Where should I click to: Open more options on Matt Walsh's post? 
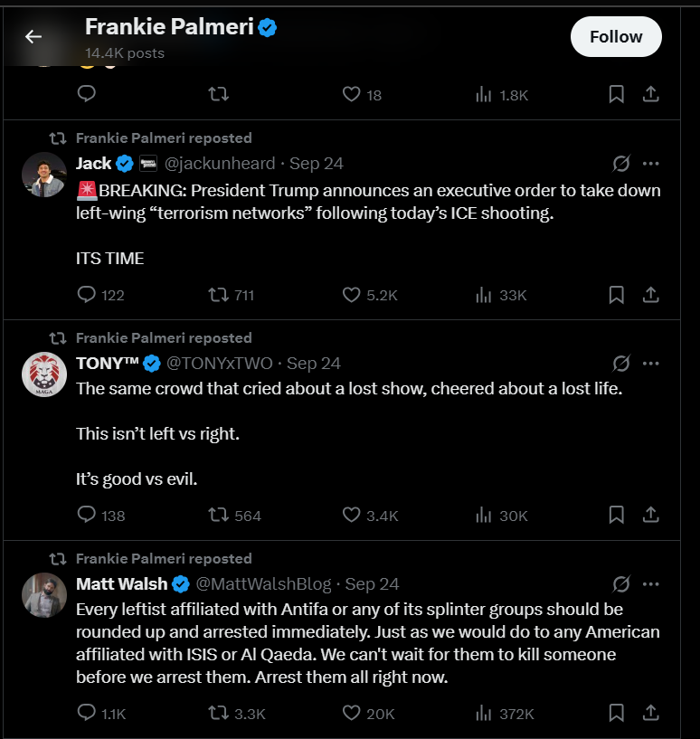(x=650, y=584)
